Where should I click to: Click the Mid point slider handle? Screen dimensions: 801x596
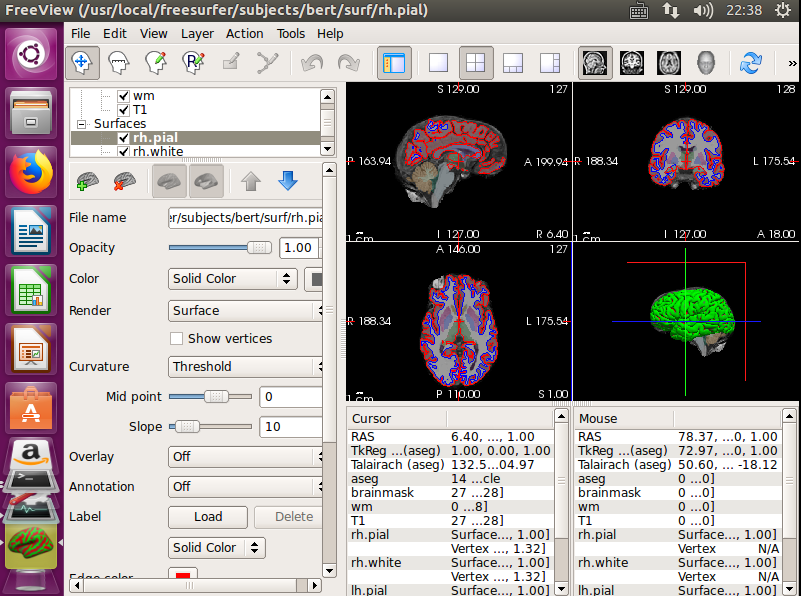click(x=216, y=396)
